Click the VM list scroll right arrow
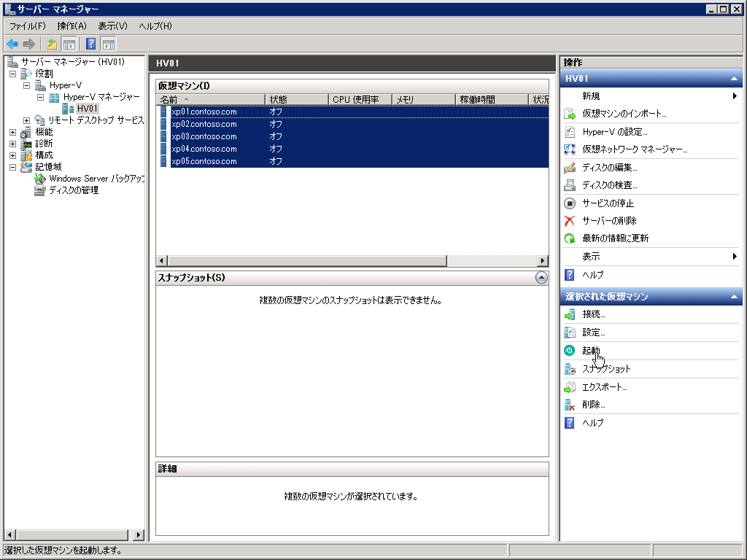This screenshot has width=747, height=560. [x=542, y=261]
